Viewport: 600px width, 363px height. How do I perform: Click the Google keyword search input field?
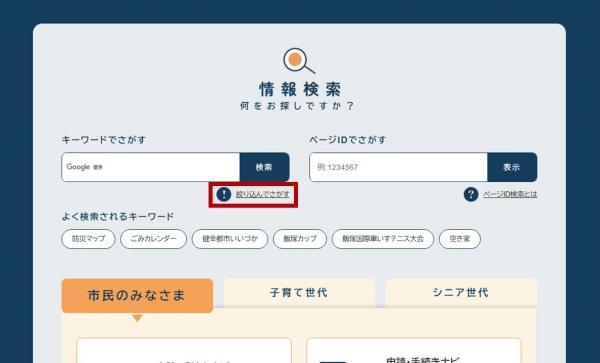(x=151, y=167)
